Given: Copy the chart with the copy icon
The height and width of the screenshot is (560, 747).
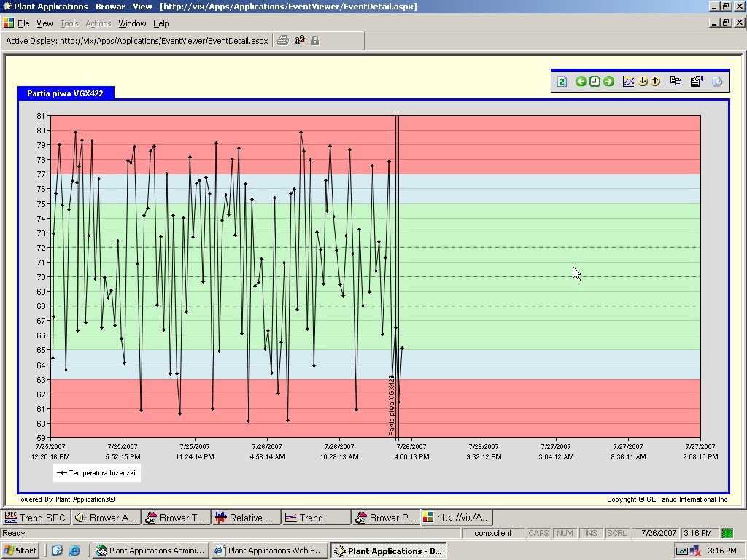Looking at the screenshot, I should (676, 81).
